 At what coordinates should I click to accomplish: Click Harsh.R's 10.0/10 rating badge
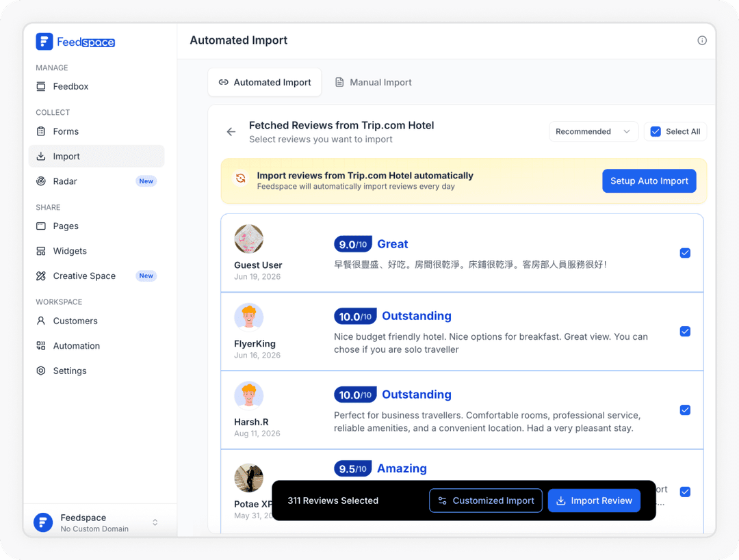pos(355,395)
